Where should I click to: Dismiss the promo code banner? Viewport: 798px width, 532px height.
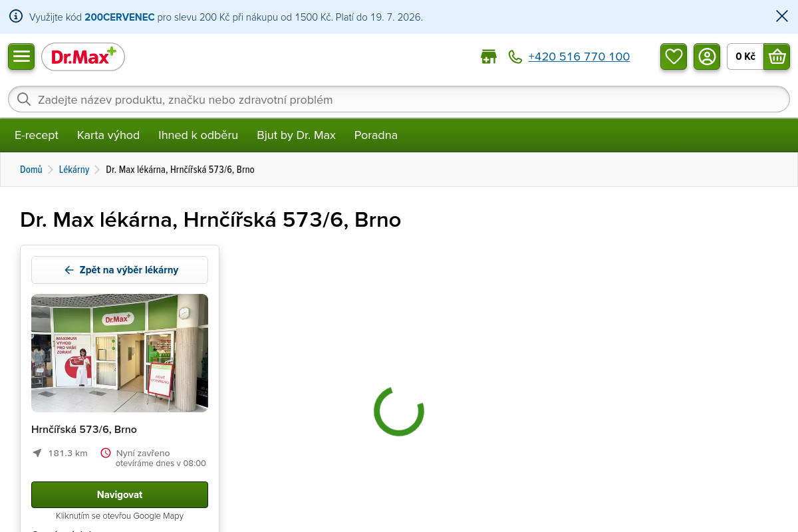(782, 17)
